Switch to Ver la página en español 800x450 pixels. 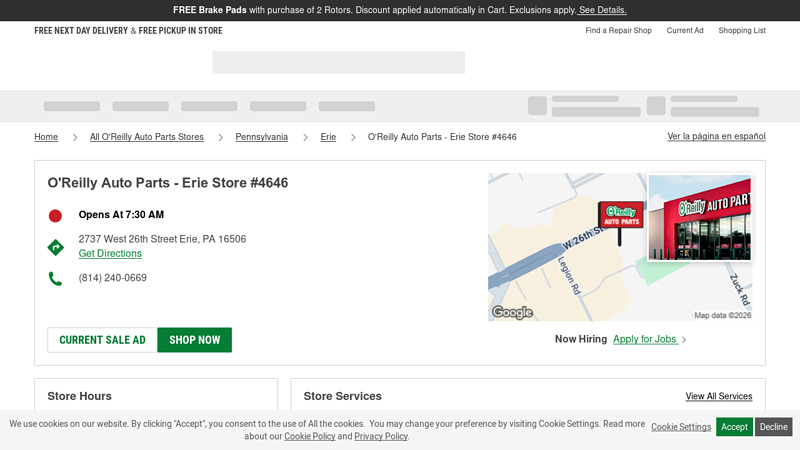716,136
